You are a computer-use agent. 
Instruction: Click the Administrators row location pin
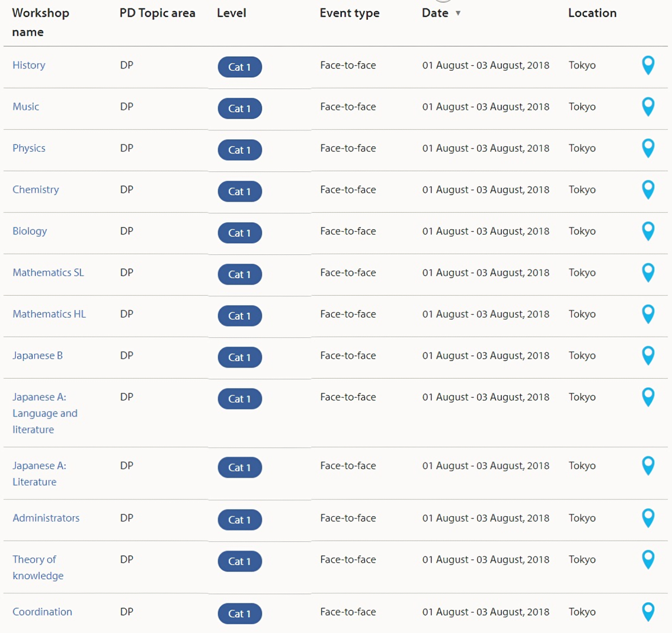(x=648, y=517)
